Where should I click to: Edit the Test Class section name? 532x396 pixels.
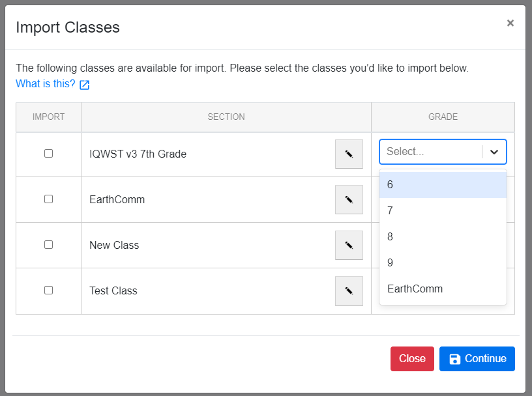(349, 290)
